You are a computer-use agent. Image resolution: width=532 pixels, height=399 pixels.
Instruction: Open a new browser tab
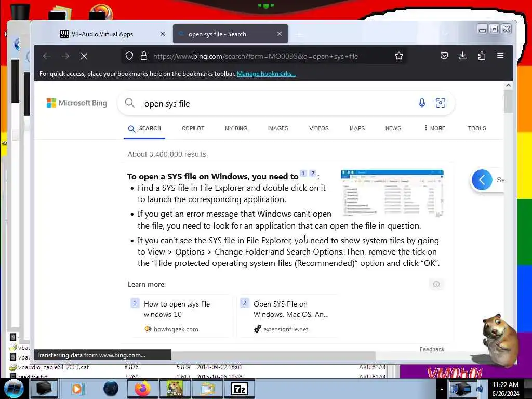299,34
